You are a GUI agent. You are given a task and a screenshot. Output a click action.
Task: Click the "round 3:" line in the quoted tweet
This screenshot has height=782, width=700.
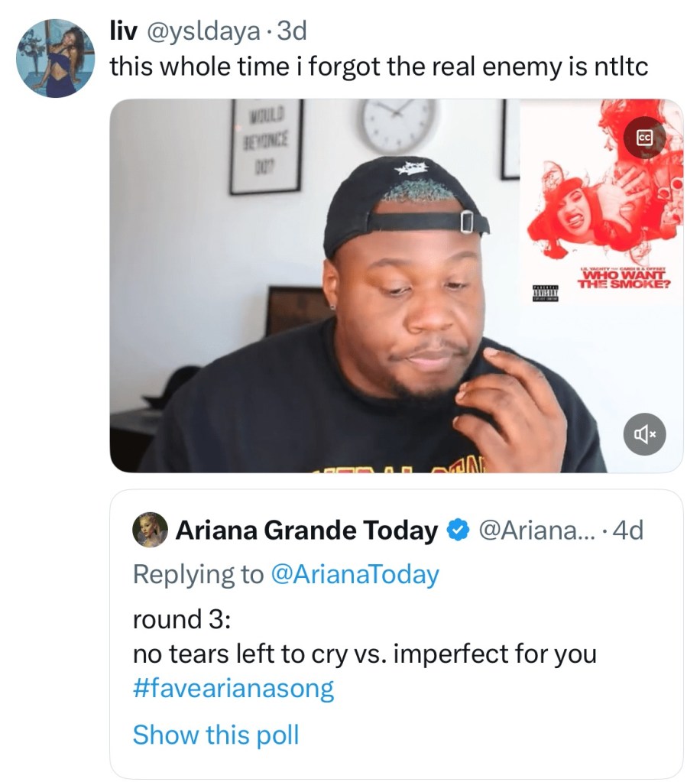click(181, 618)
